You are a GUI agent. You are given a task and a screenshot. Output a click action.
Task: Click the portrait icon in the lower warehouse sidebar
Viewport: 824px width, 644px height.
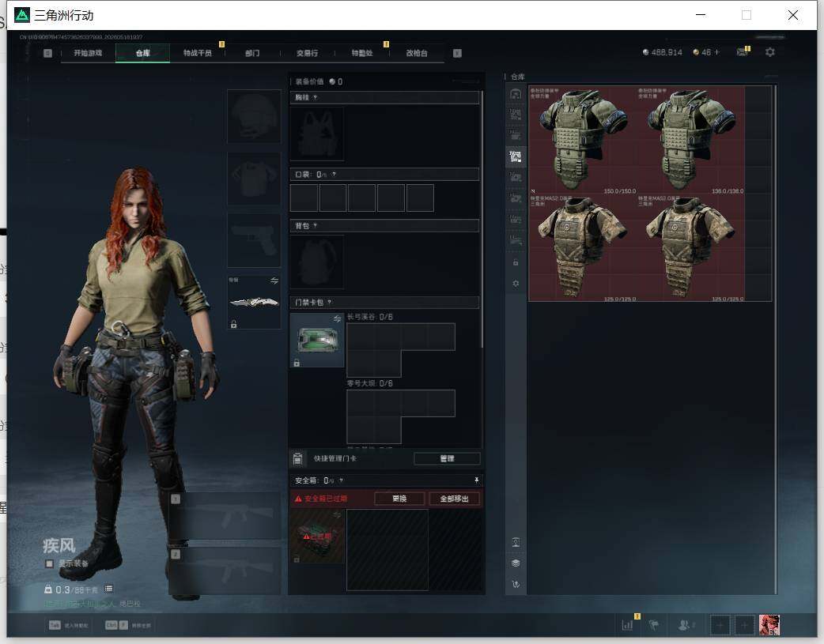pyautogui.click(x=516, y=542)
